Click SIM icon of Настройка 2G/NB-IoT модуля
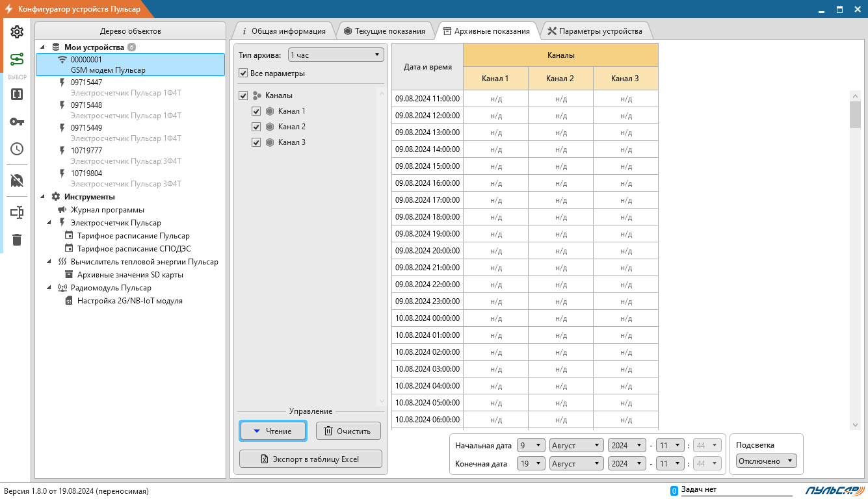Viewport: 868px width, 499px height. click(69, 301)
